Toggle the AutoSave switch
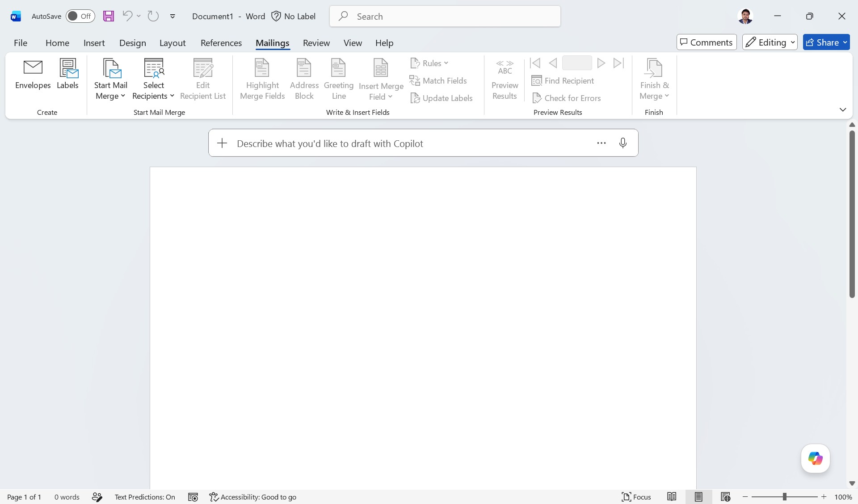The image size is (858, 504). pos(80,16)
